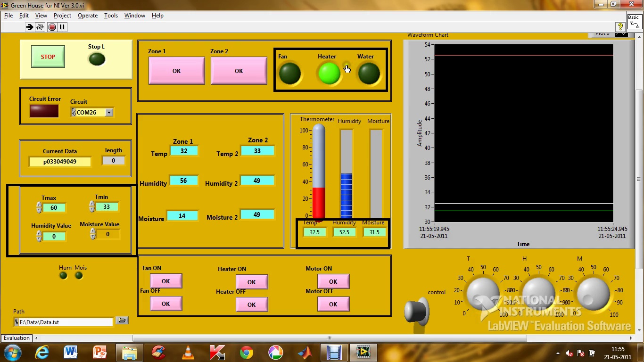The height and width of the screenshot is (362, 644).
Task: Click the Stop L indicator LED
Action: click(97, 59)
